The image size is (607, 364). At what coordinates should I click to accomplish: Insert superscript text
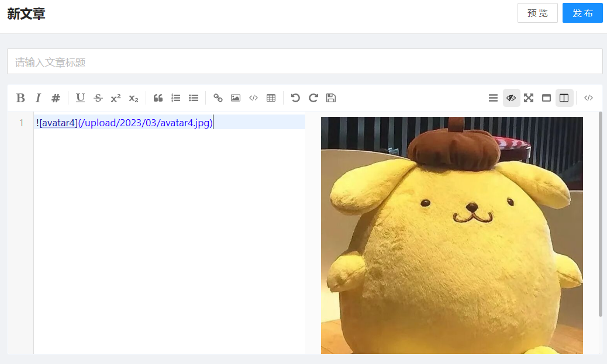(x=116, y=98)
